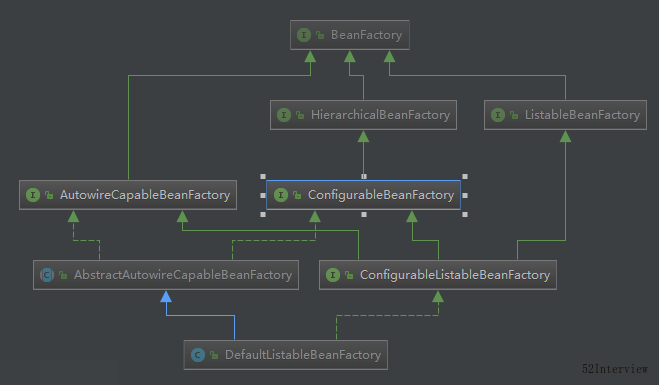The height and width of the screenshot is (385, 659).
Task: Select the ConfigurableListableBeanFactory diagram node
Action: [438, 275]
